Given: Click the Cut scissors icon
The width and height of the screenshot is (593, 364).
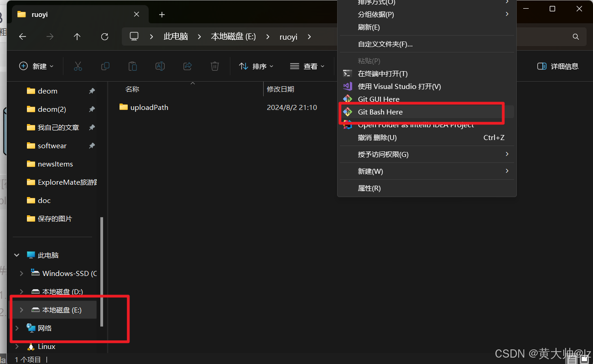Looking at the screenshot, I should pyautogui.click(x=78, y=66).
